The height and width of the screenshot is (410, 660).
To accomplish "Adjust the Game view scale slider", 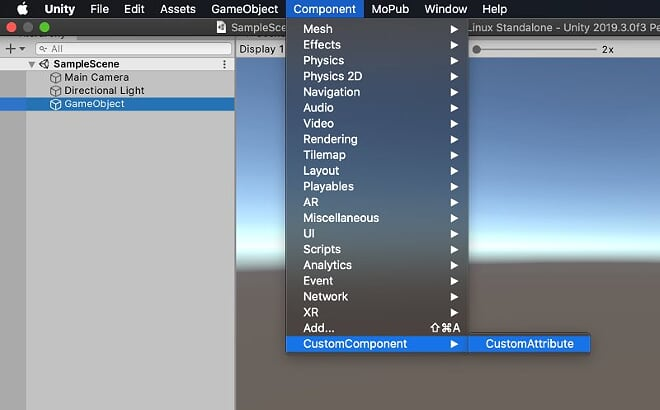I will point(534,50).
